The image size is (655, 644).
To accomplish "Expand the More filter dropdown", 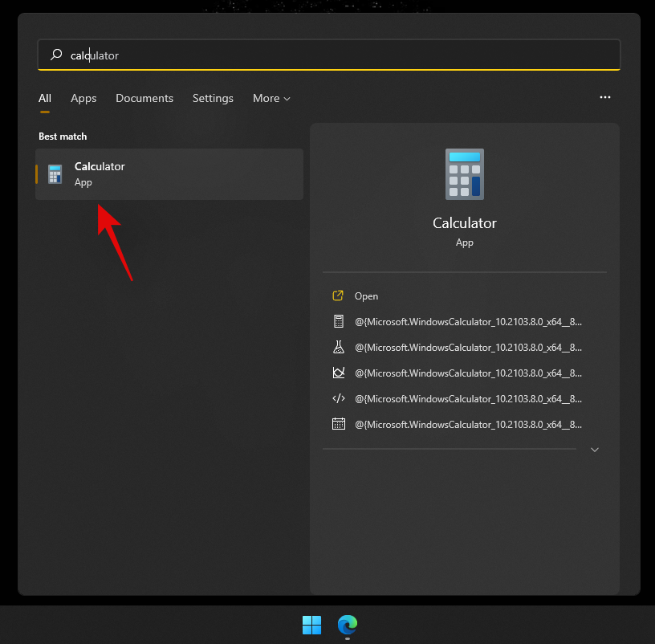I will point(271,98).
